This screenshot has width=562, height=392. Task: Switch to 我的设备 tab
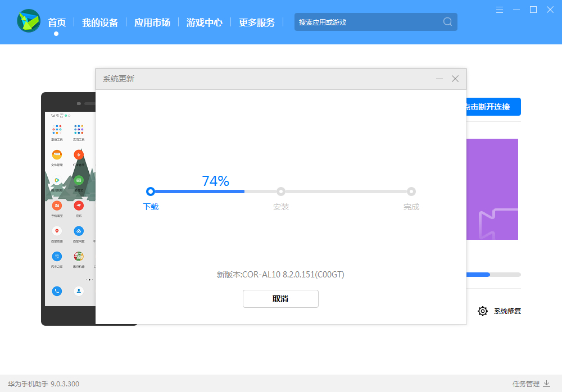tap(100, 22)
